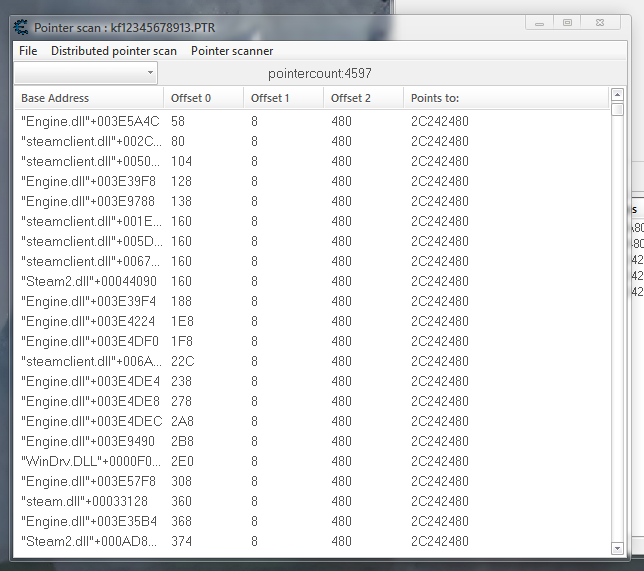Select row "steamclient.dll"+005D...
The image size is (644, 571).
click(312, 241)
